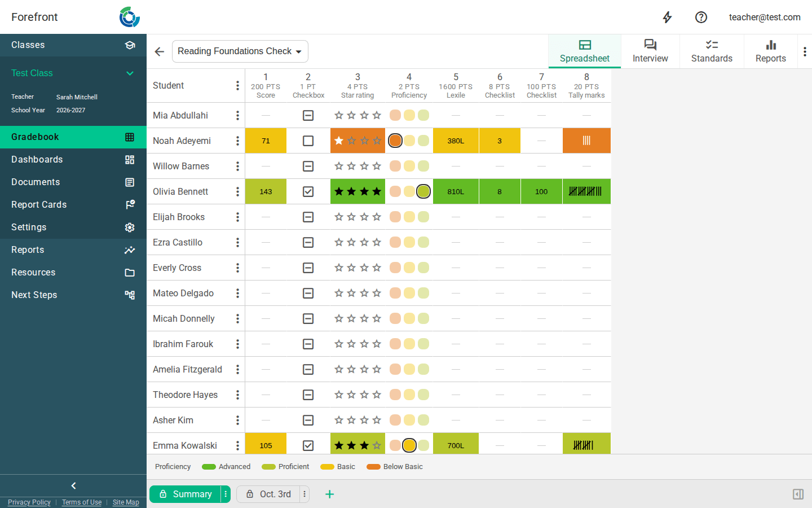Uncheck Olivia Bennett's checkbox
This screenshot has width=812, height=508.
pos(308,191)
